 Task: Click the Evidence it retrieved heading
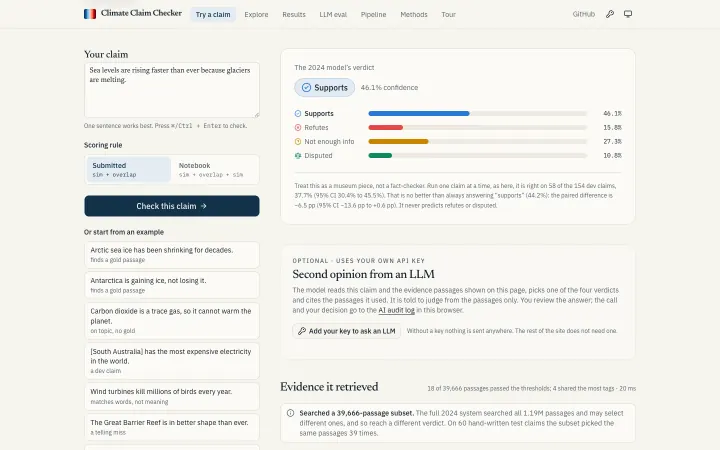329,387
